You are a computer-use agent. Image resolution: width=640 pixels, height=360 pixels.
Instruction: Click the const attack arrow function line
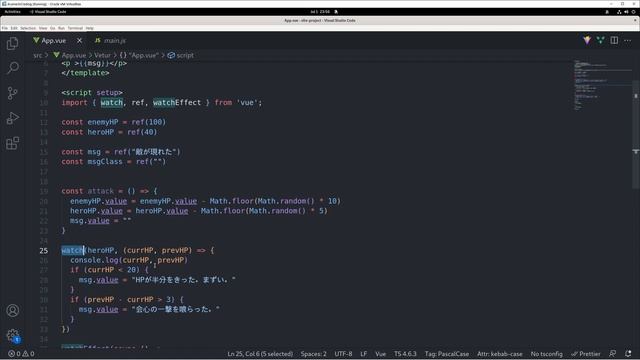[x=109, y=191]
